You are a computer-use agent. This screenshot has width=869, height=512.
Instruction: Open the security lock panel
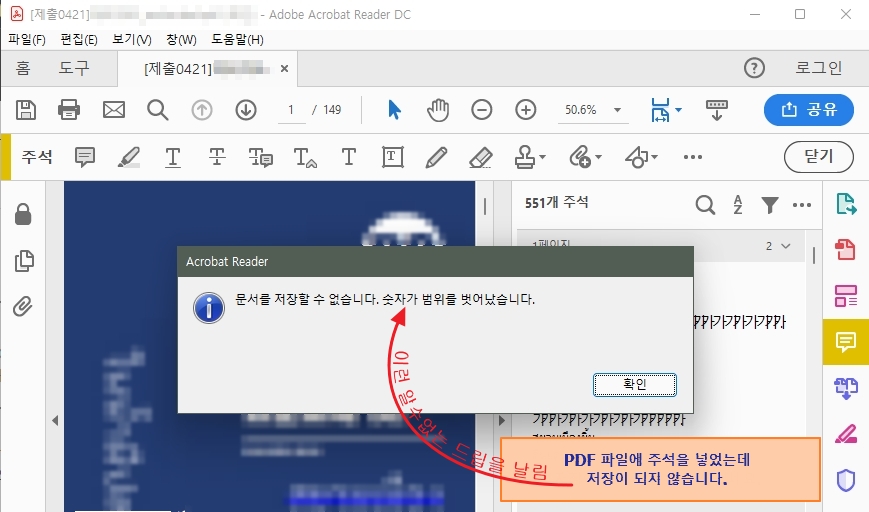pos(23,214)
